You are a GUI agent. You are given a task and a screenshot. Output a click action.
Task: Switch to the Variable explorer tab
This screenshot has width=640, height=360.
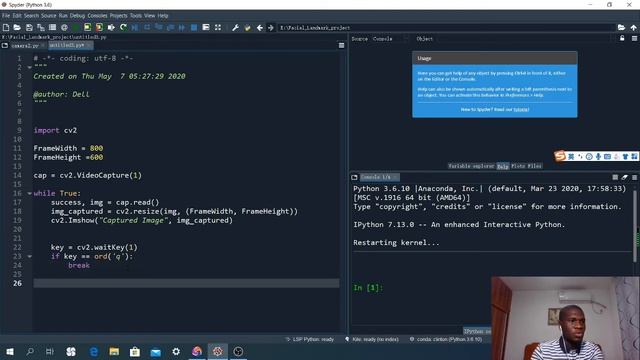tap(471, 166)
